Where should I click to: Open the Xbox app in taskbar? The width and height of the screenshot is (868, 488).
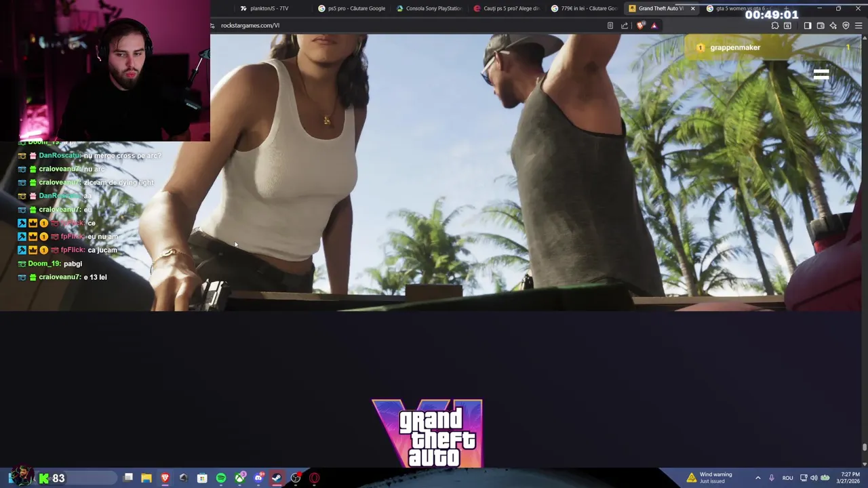click(x=240, y=478)
